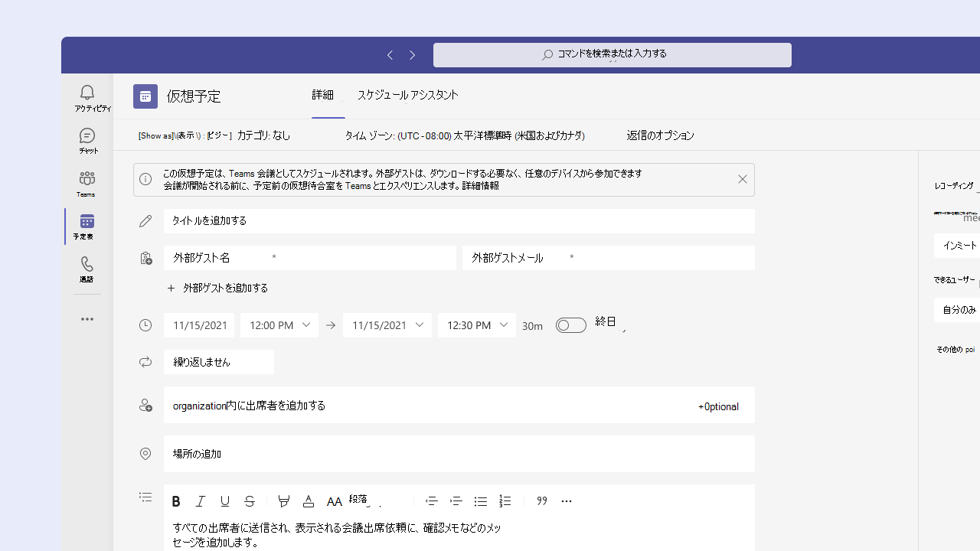Go back with the left navigation arrow
Screen dimensions: 980x551
390,55
